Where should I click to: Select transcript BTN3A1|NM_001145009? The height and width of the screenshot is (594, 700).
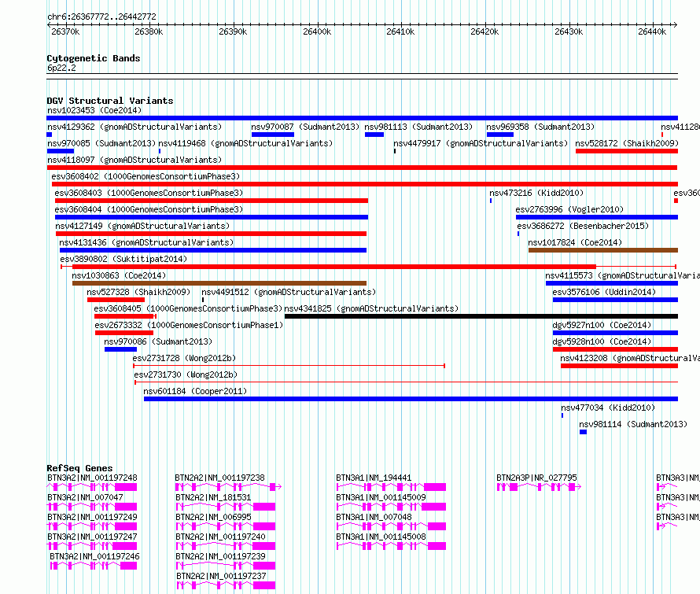coord(381,497)
